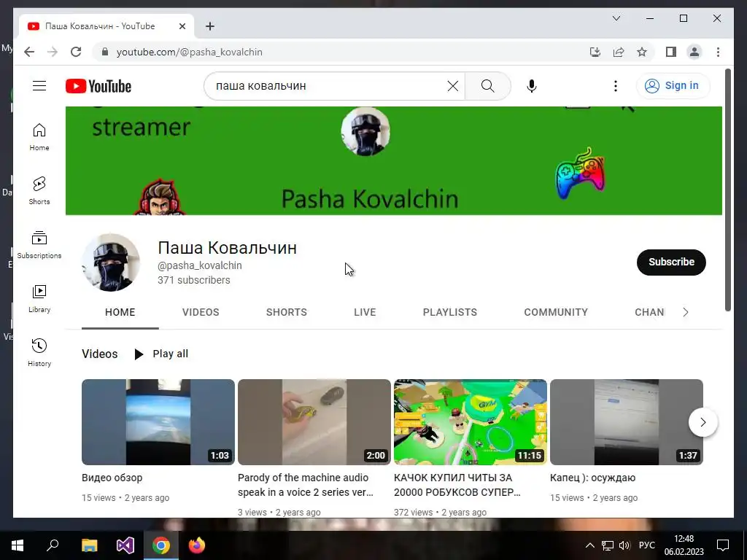Open the 'Капец ): осуждаю' thumbnail
This screenshot has width=747, height=560.
pos(627,422)
